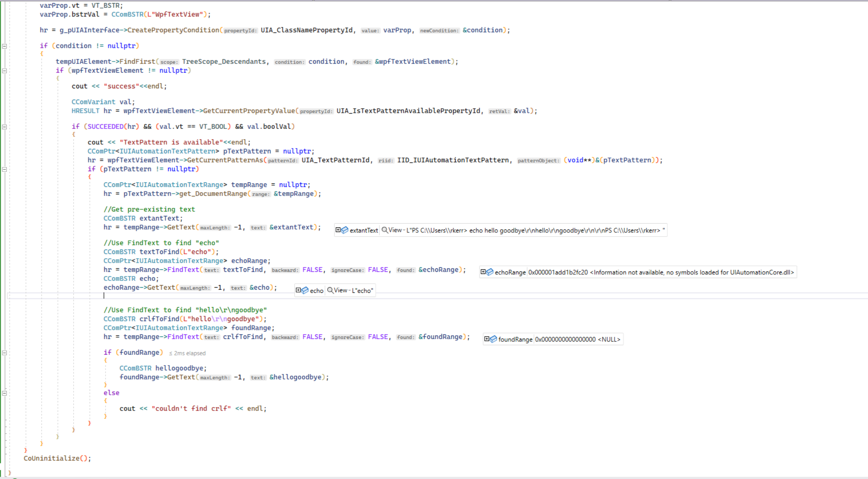This screenshot has width=868, height=479.
Task: Expand the extantText DataTip members
Action: click(338, 230)
